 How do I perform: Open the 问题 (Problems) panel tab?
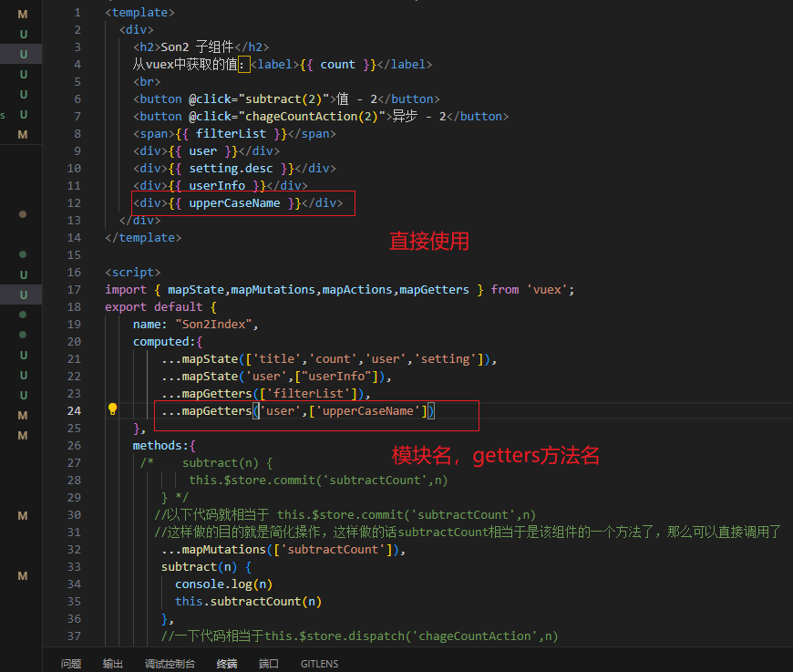[x=71, y=663]
